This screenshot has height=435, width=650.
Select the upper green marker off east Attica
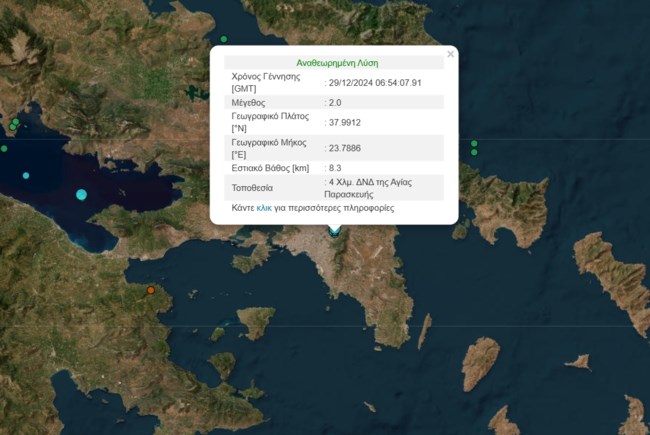click(x=474, y=143)
